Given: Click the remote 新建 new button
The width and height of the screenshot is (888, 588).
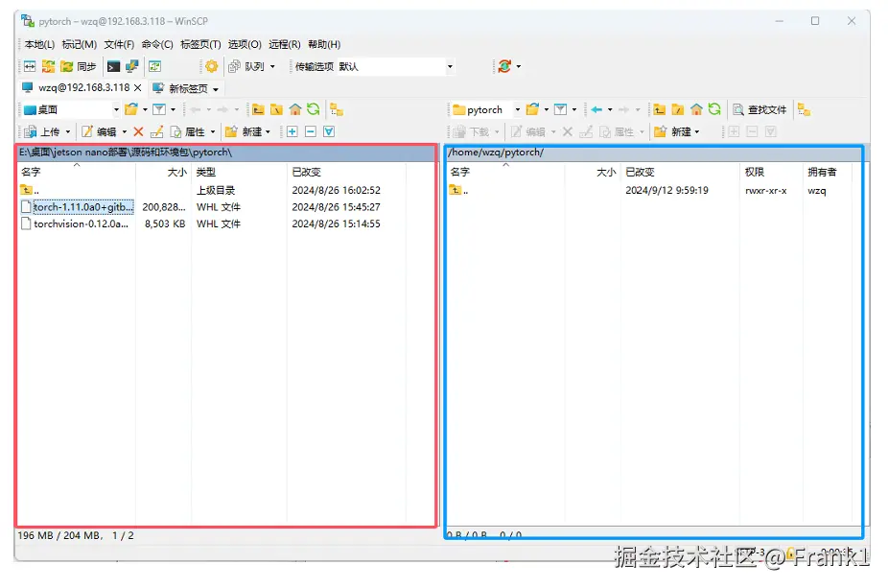Looking at the screenshot, I should [673, 131].
